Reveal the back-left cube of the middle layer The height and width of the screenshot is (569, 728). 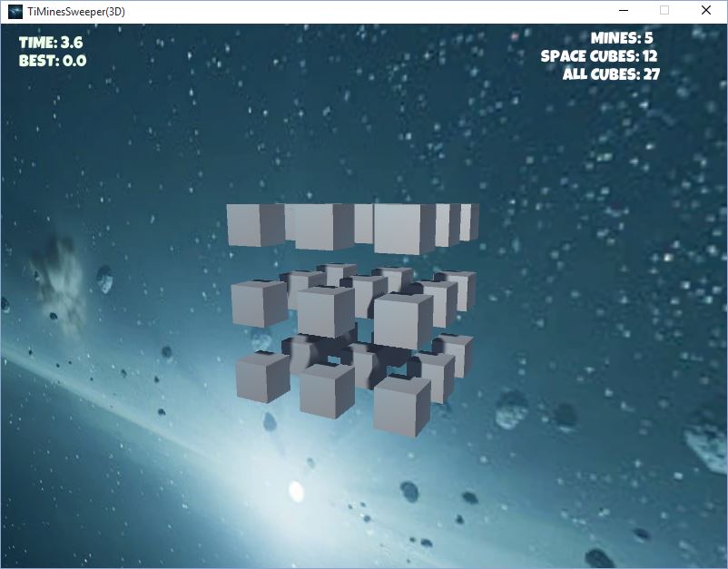point(338,274)
